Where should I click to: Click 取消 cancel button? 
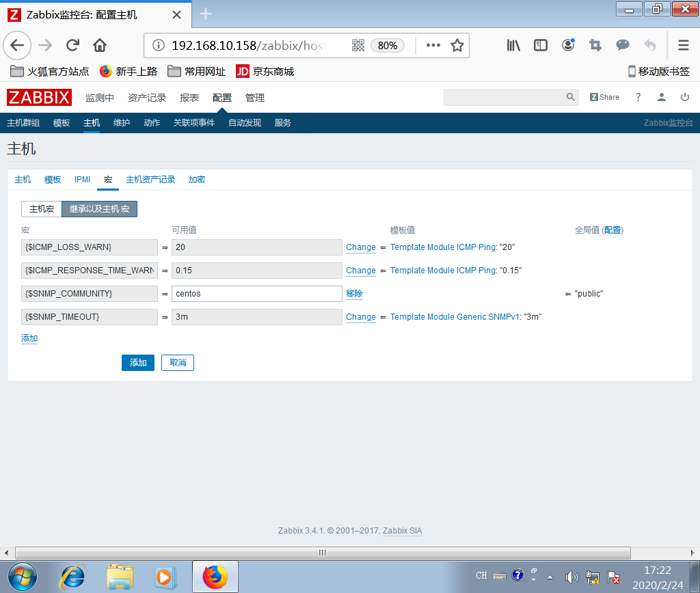(x=178, y=363)
